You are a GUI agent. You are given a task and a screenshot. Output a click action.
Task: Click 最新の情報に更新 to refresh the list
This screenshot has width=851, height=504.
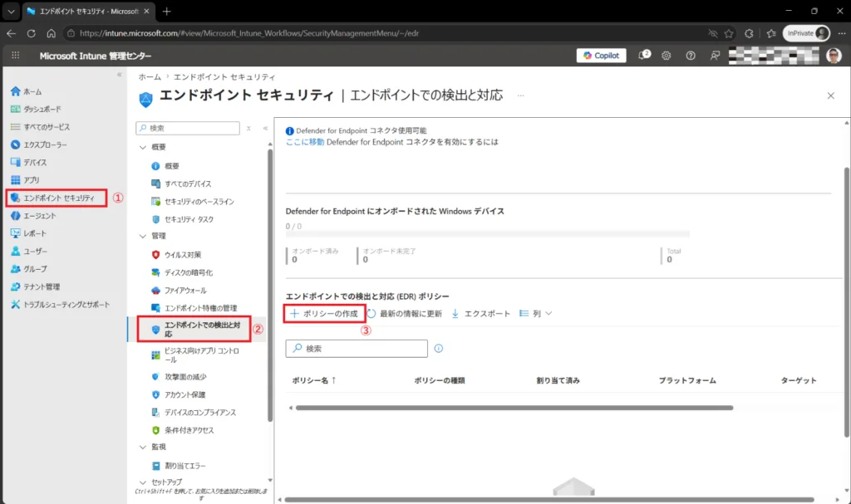tap(405, 314)
